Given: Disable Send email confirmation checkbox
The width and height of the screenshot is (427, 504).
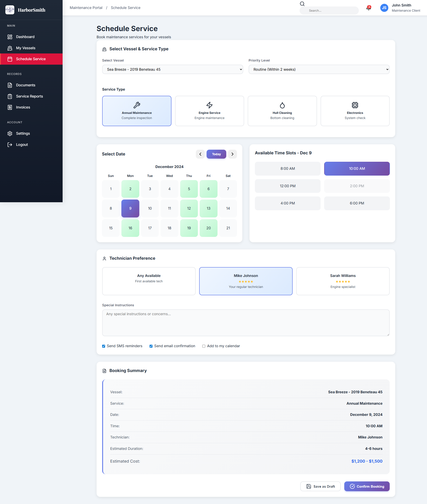Looking at the screenshot, I should click(151, 346).
